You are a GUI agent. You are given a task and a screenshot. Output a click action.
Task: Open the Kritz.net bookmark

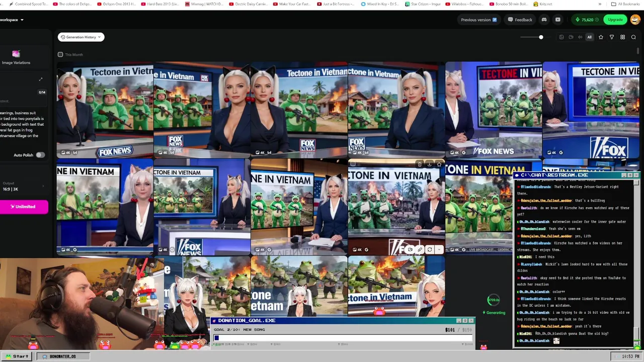coord(542,4)
